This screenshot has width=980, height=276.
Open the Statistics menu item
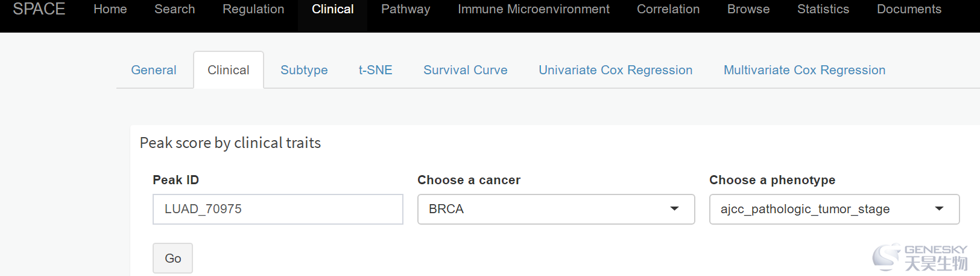tap(823, 10)
